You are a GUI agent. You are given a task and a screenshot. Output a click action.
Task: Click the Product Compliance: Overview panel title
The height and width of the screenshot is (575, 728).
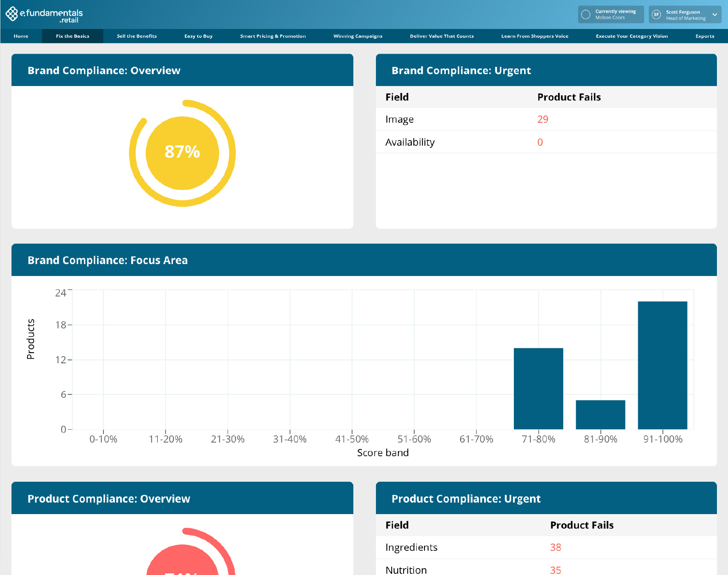tap(109, 499)
